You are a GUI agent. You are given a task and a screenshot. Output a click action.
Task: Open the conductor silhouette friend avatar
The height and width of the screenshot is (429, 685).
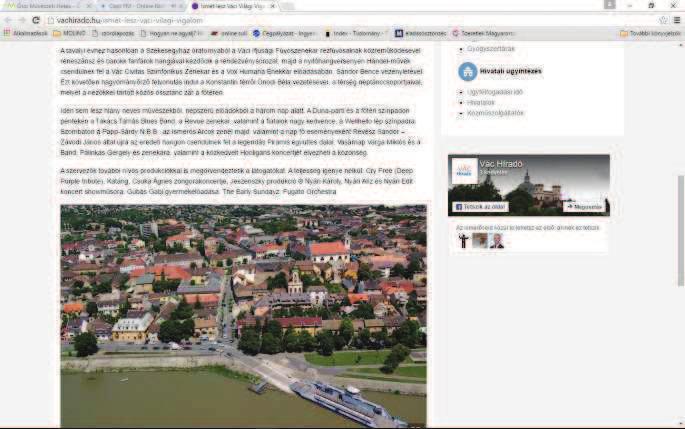click(464, 241)
